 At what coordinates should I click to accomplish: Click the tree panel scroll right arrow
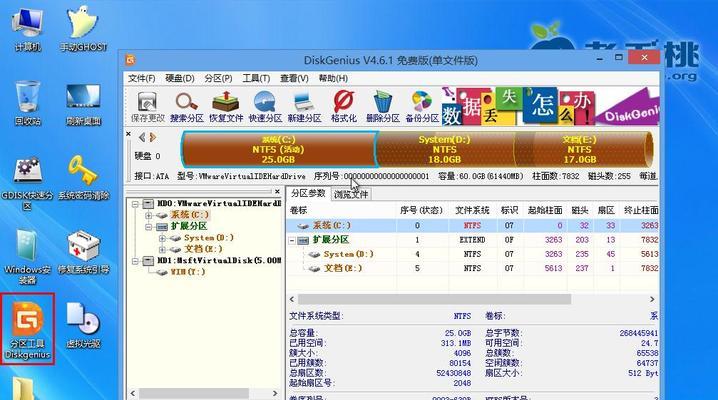275,393
